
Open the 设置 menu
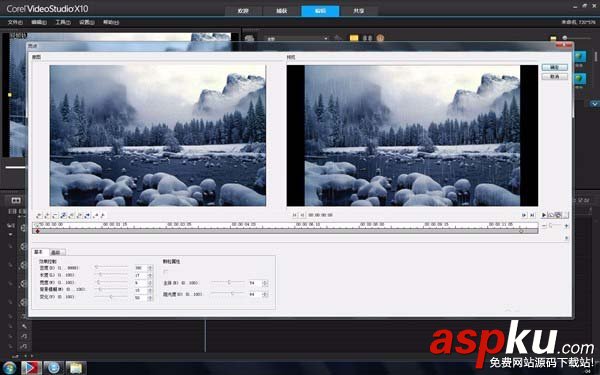click(x=86, y=23)
